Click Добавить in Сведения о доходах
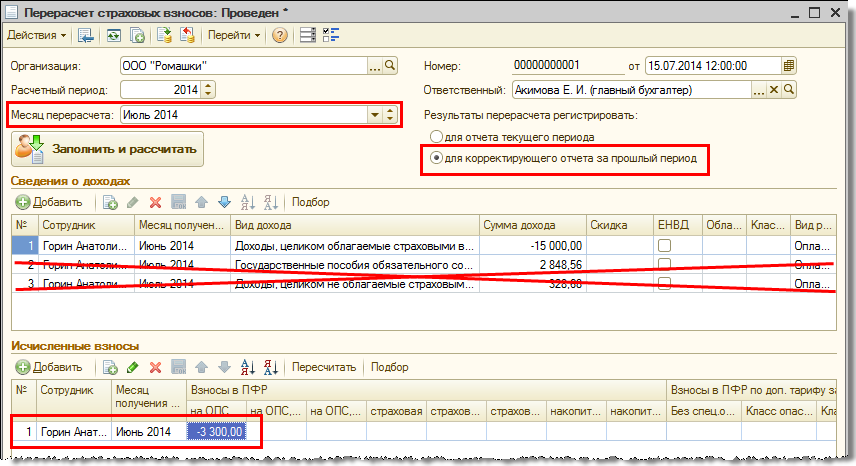Viewport: 856px width, 466px height. pos(49,202)
